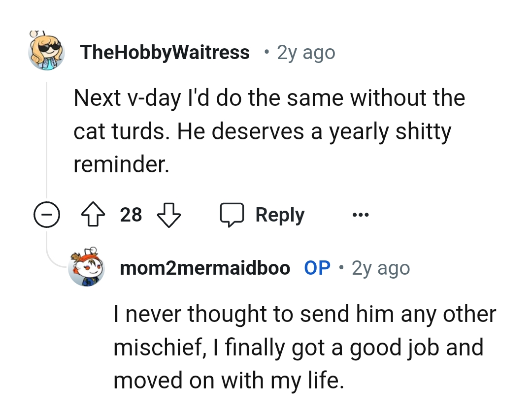Open mom2mermaidboo's avatar
Image resolution: width=532 pixels, height=415 pixels.
click(87, 268)
